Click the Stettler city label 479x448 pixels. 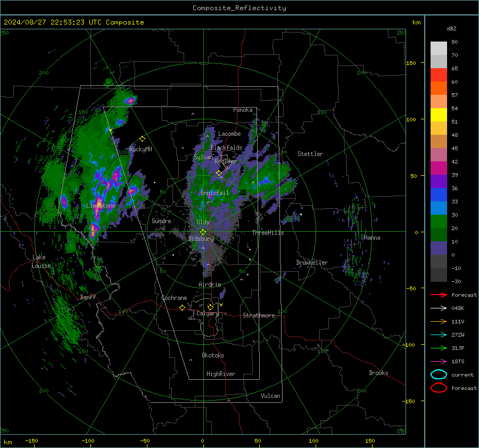[x=310, y=154]
